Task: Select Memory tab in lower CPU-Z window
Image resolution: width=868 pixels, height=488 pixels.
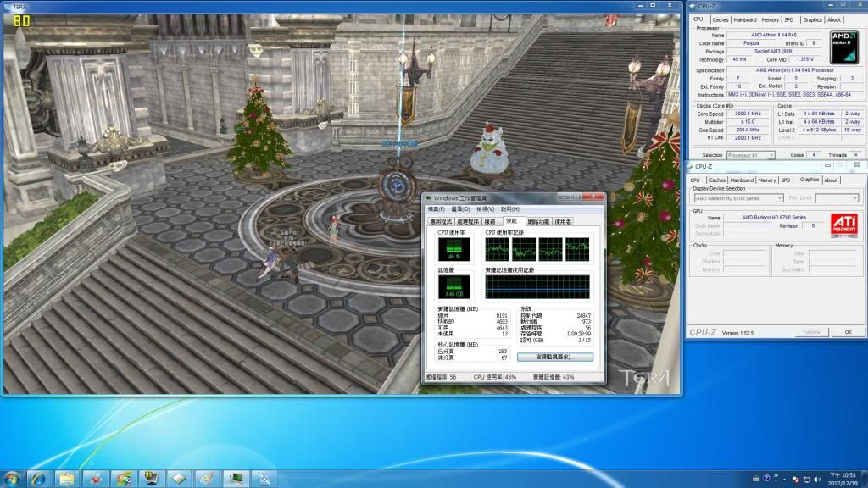Action: 766,180
